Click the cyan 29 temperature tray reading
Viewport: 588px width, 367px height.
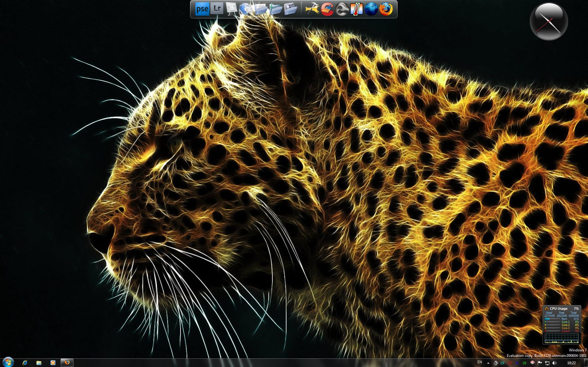coord(502,363)
